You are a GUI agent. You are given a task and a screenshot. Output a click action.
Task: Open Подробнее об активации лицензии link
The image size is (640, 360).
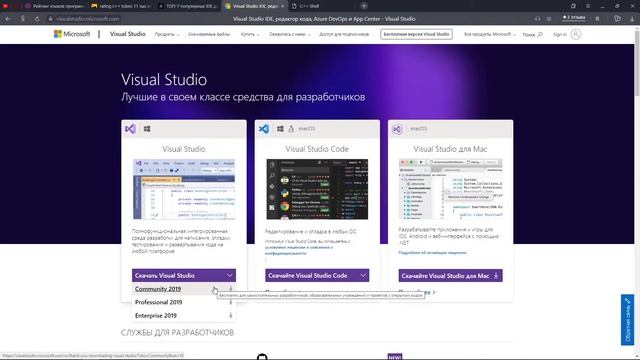pos(432,253)
